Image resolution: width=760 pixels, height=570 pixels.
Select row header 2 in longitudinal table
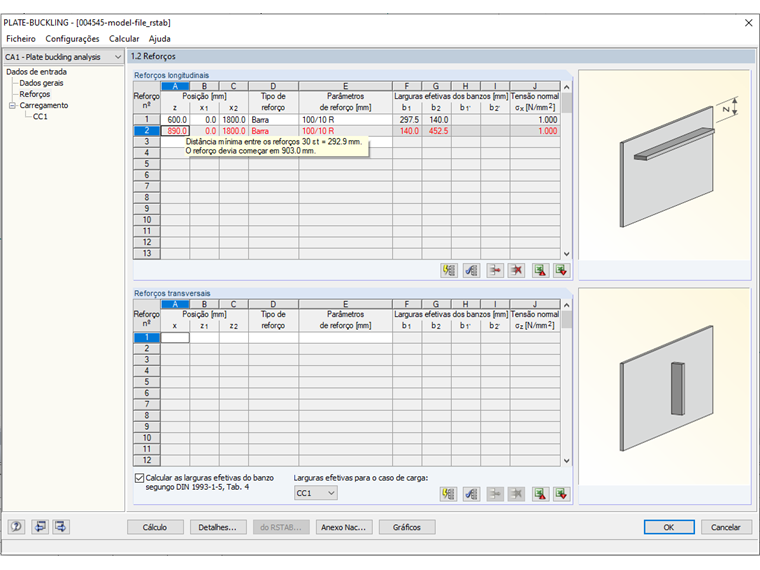pos(147,131)
